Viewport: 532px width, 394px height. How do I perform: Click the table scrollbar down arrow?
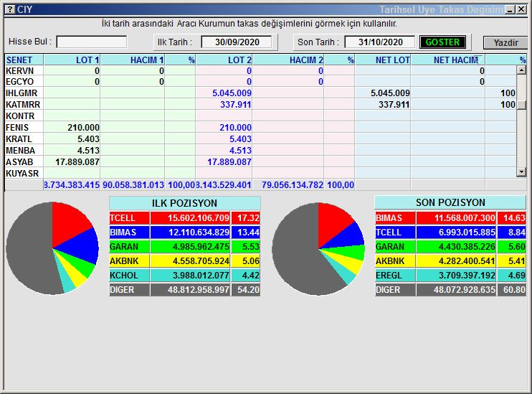pyautogui.click(x=521, y=172)
